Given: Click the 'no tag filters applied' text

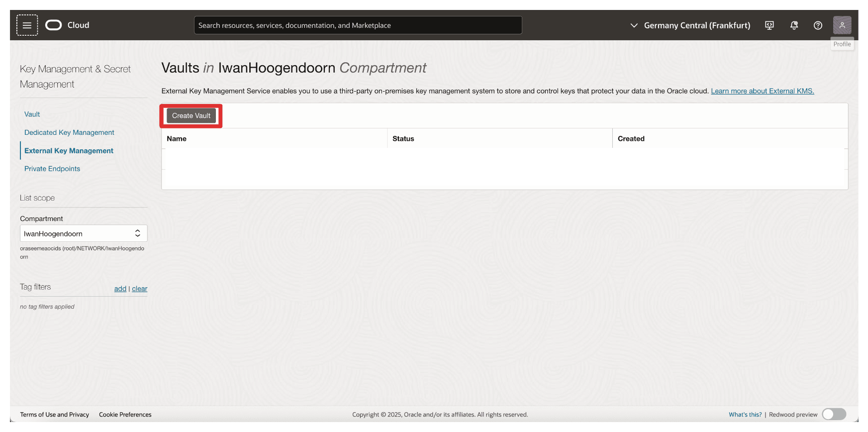Looking at the screenshot, I should (47, 307).
